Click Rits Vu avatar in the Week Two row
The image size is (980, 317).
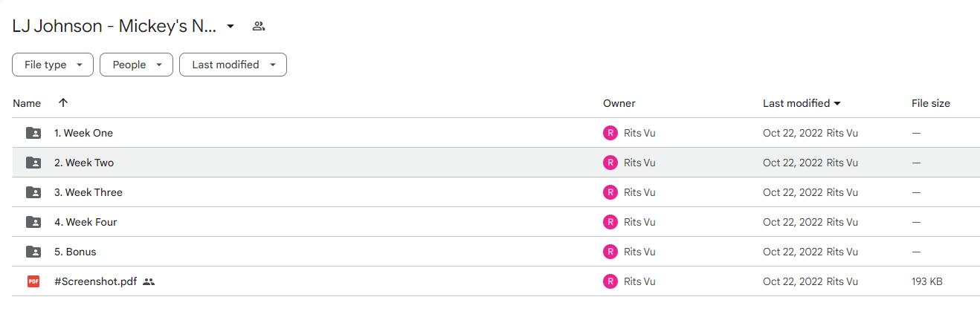(610, 163)
